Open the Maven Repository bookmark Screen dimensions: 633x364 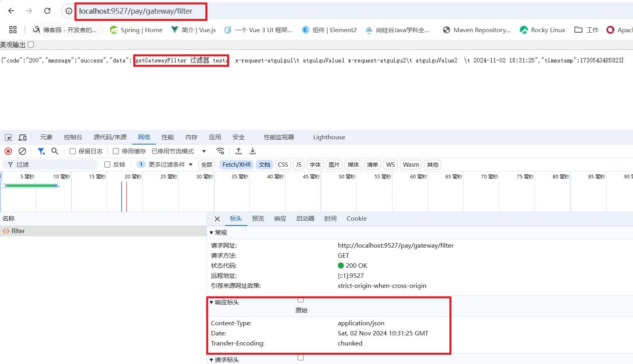477,30
